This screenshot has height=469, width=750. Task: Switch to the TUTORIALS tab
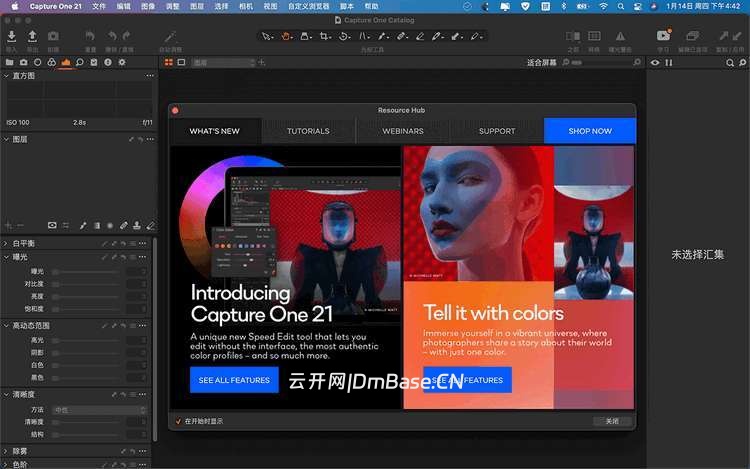tap(308, 131)
